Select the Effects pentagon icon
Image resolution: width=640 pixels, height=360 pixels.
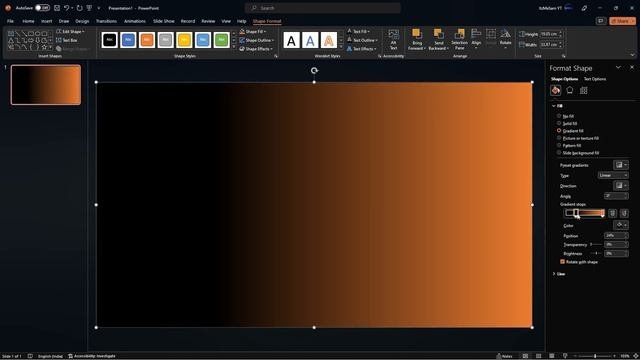click(570, 90)
